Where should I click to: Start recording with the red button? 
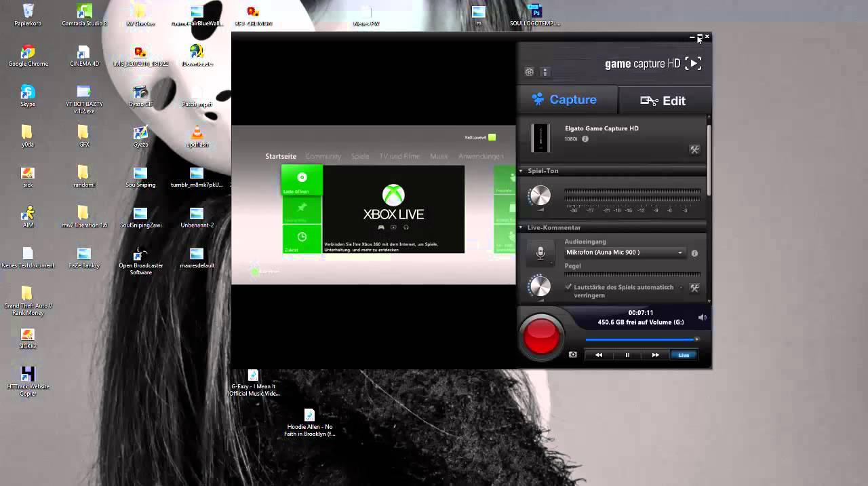tap(541, 336)
